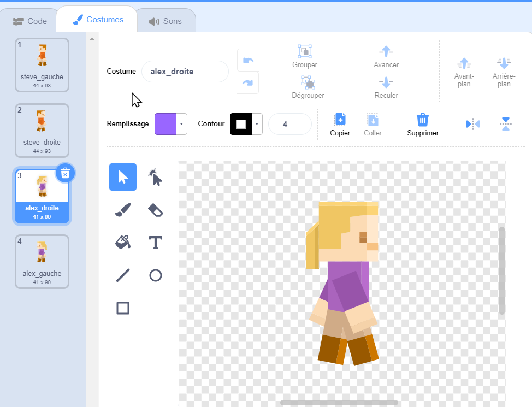This screenshot has height=407, width=532.
Task: Select the Line tool
Action: pos(123,275)
